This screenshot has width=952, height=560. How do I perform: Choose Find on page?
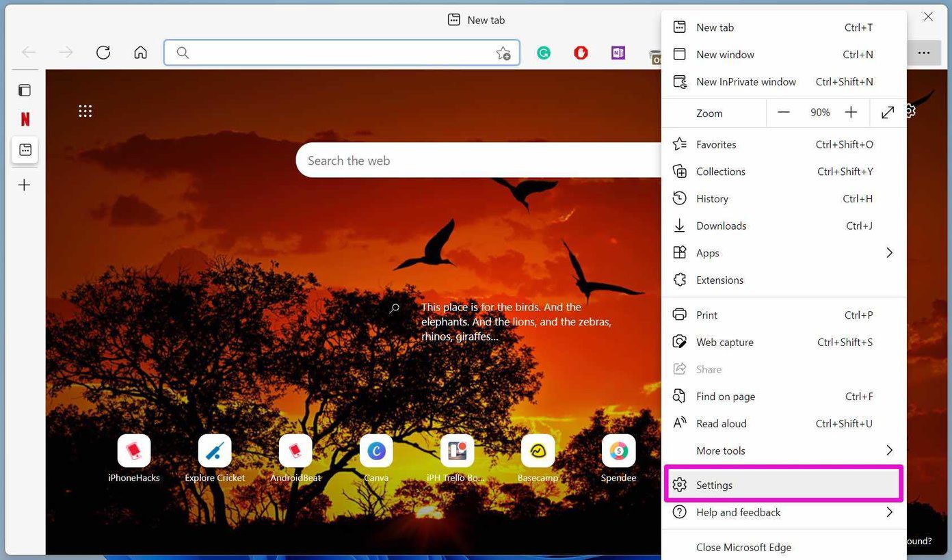pyautogui.click(x=784, y=397)
